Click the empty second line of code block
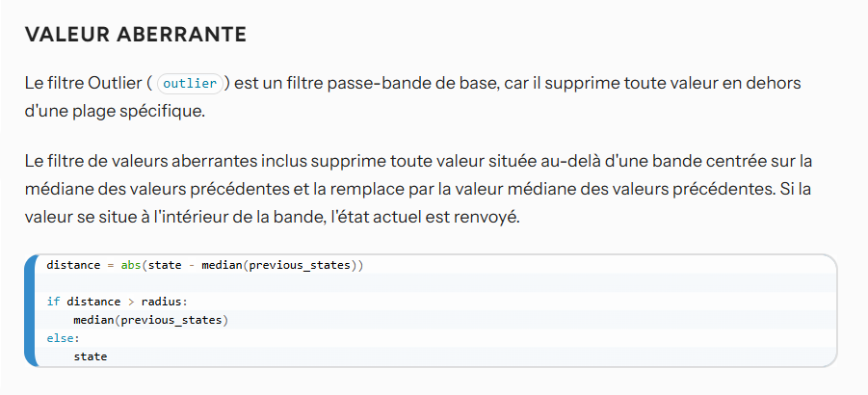 click(x=435, y=283)
